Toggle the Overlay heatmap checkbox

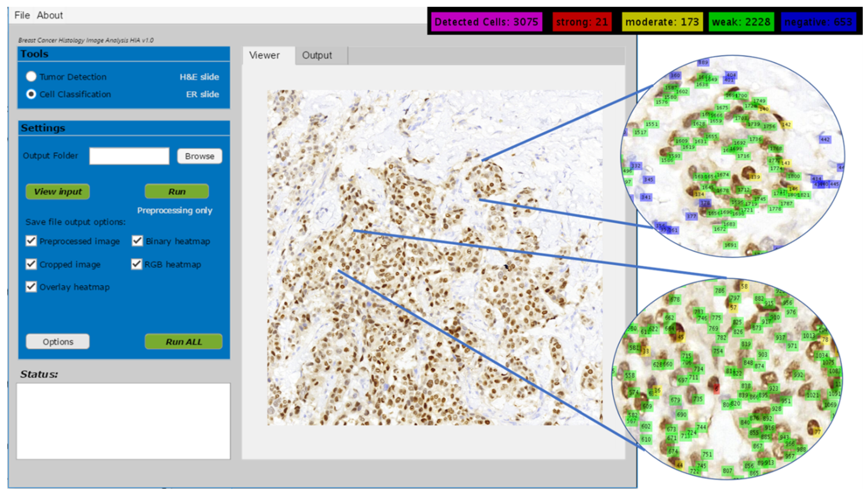tap(31, 287)
